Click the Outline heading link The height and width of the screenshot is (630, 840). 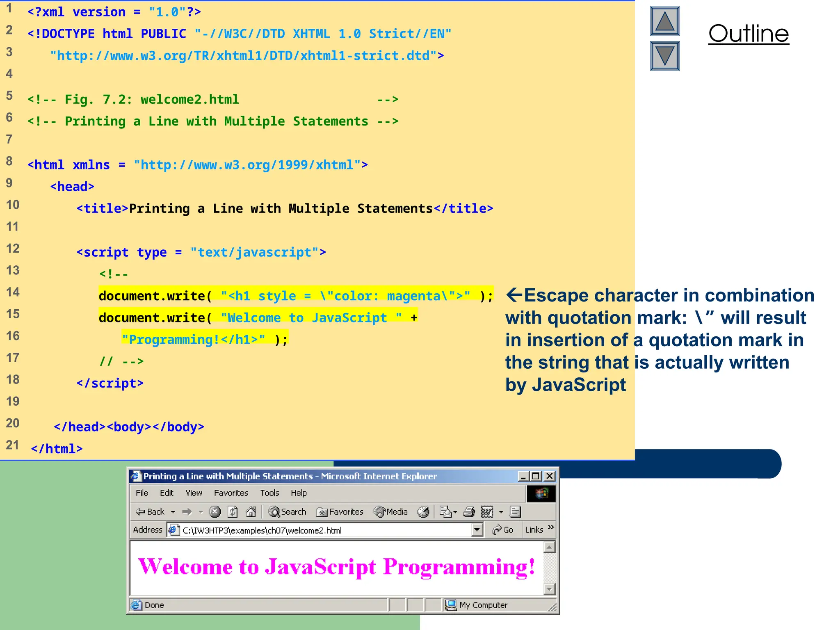coord(748,34)
